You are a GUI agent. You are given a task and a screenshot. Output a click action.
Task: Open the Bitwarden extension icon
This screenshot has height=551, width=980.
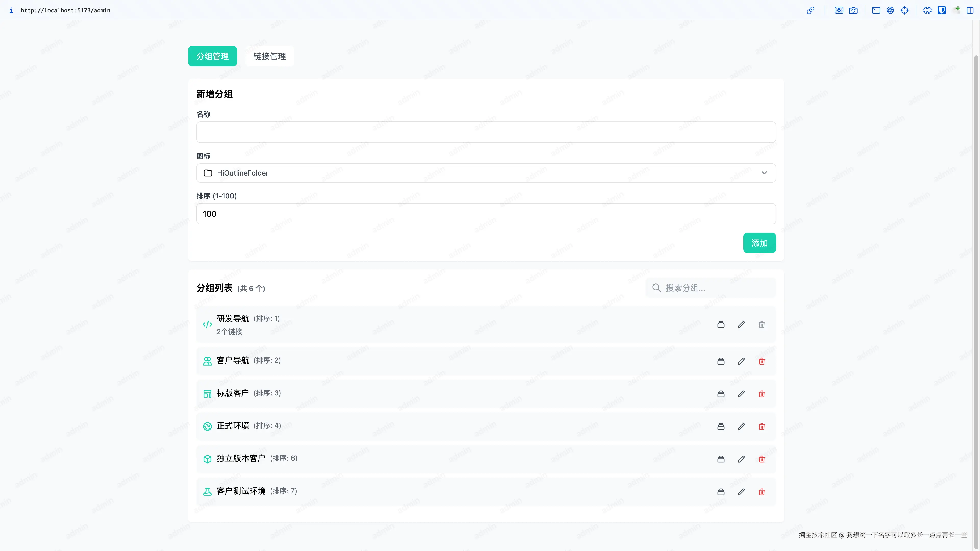point(941,10)
